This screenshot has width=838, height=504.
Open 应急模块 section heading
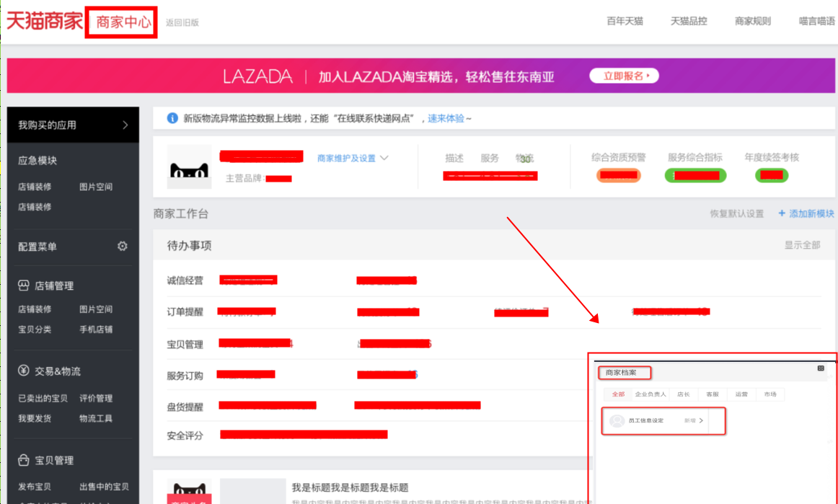pos(38,160)
